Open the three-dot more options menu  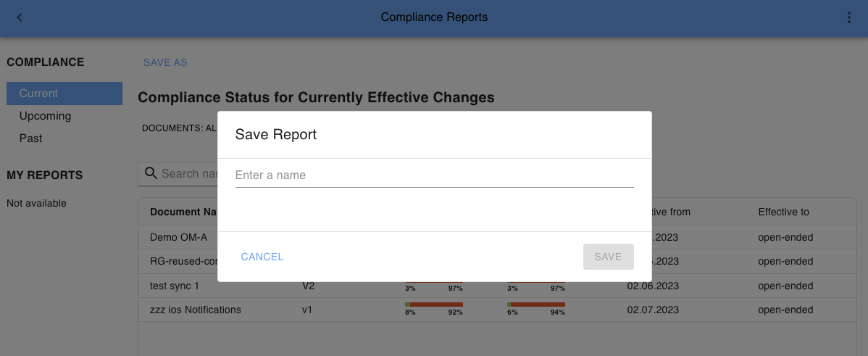849,17
